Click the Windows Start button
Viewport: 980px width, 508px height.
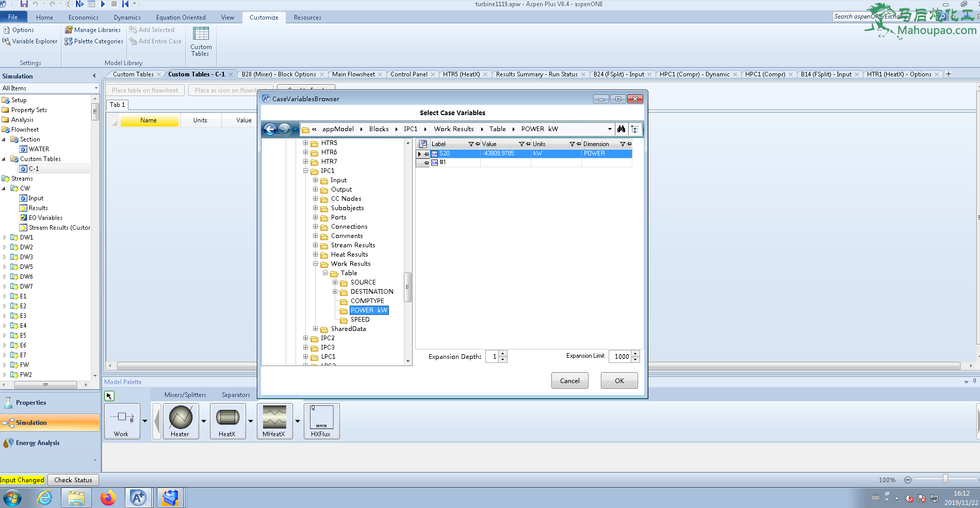click(x=12, y=498)
